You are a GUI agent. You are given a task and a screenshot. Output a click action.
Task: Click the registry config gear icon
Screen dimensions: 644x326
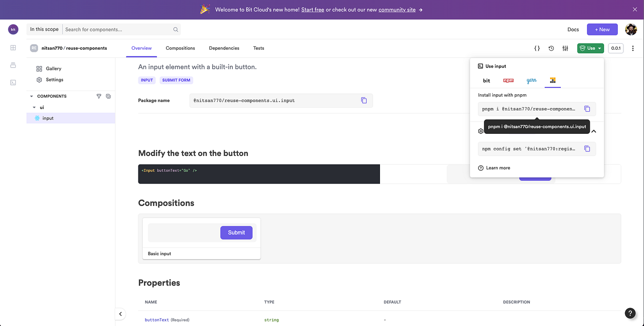(481, 131)
